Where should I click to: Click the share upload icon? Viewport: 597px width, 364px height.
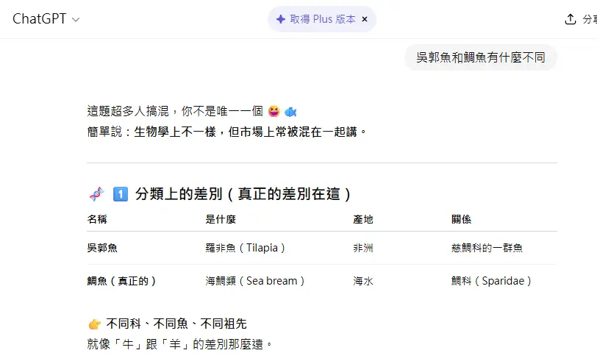pyautogui.click(x=570, y=19)
